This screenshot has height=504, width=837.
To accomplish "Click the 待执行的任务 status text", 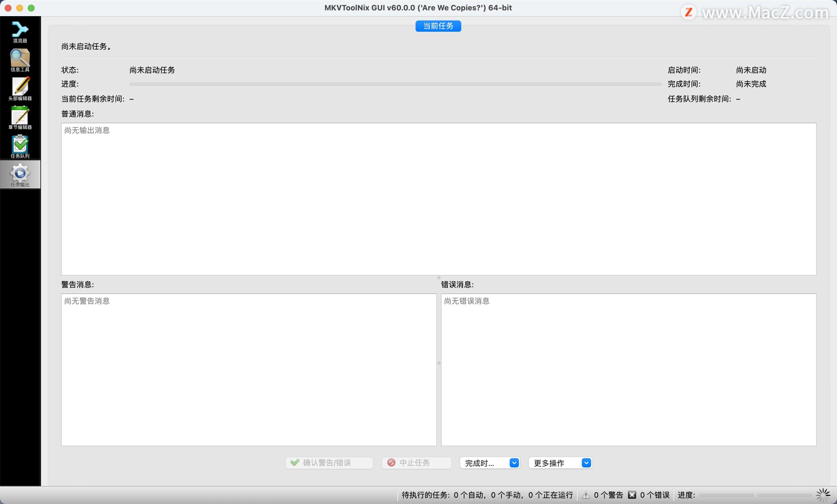I will pyautogui.click(x=487, y=495).
